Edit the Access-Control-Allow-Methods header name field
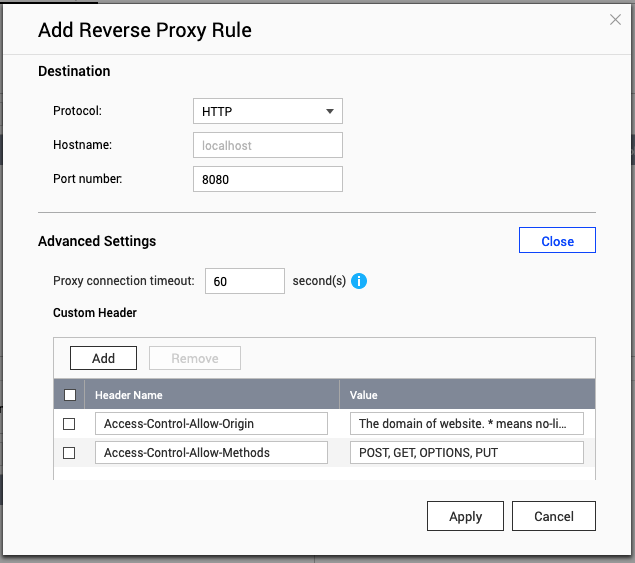This screenshot has height=563, width=635. coord(211,453)
